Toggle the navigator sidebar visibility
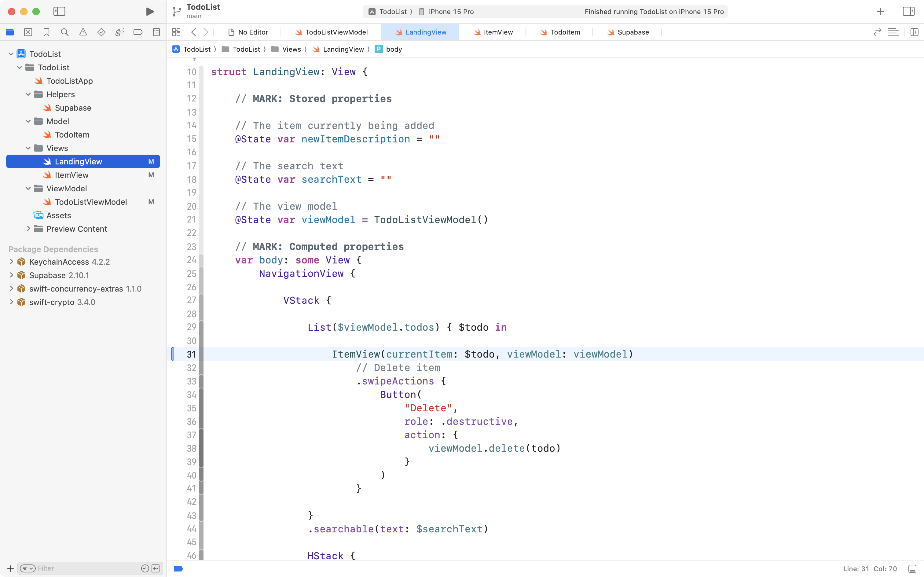This screenshot has width=924, height=577. 60,11
